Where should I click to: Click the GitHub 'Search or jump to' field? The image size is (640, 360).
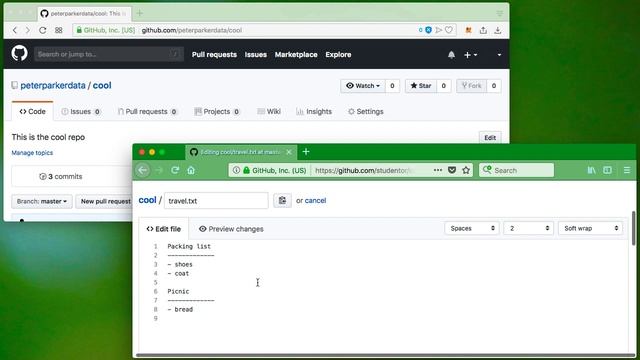coord(109,54)
